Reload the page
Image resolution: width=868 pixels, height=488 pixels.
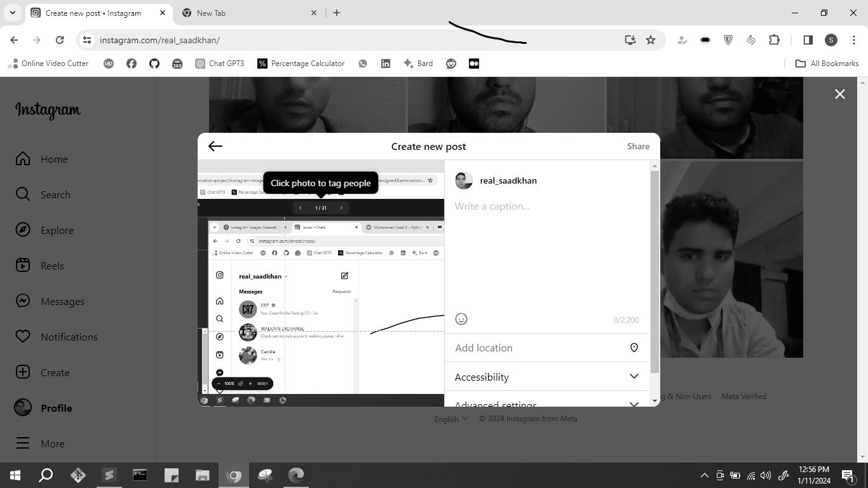tap(60, 40)
